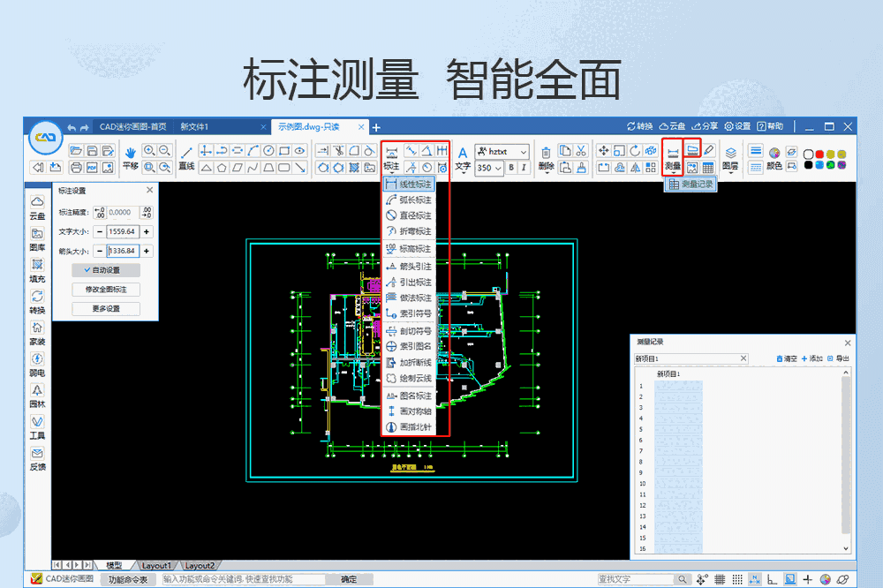The width and height of the screenshot is (883, 588).
Task: Switch to the Layout1 tab
Action: 157,565
